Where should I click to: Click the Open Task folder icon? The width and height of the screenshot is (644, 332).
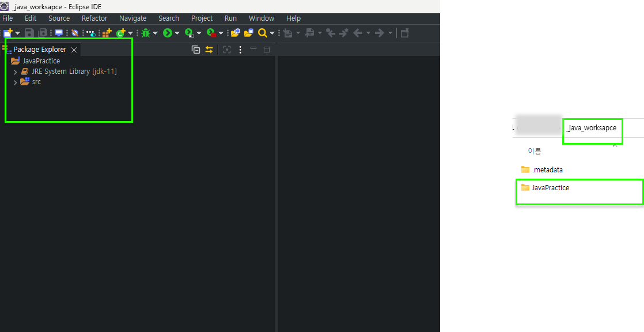point(249,33)
